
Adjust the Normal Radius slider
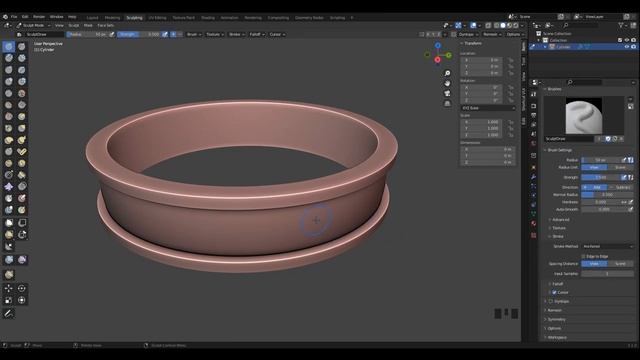coord(607,195)
